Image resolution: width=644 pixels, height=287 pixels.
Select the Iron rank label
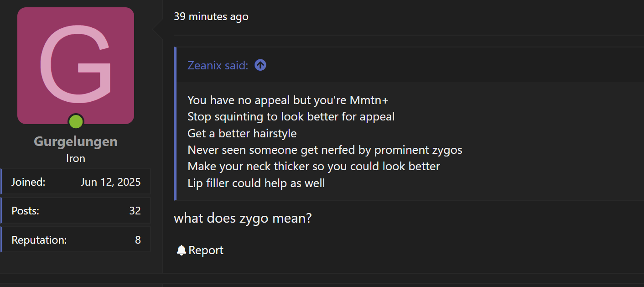tap(76, 158)
